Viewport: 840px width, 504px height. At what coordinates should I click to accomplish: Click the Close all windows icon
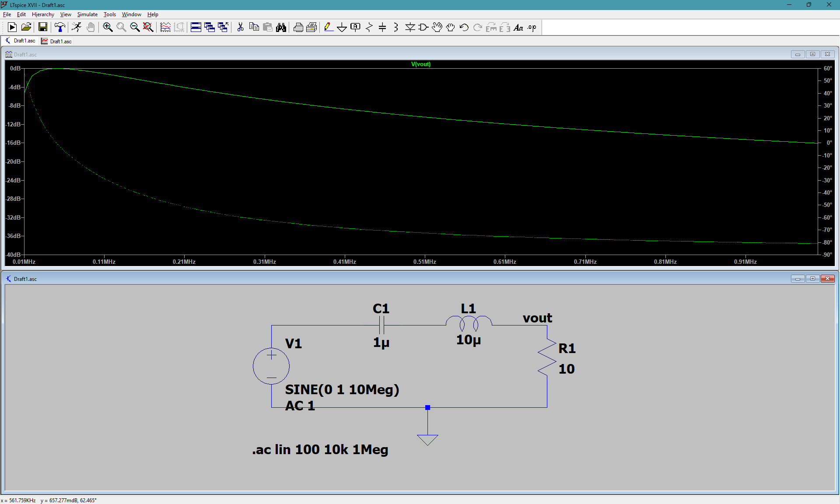coord(223,27)
